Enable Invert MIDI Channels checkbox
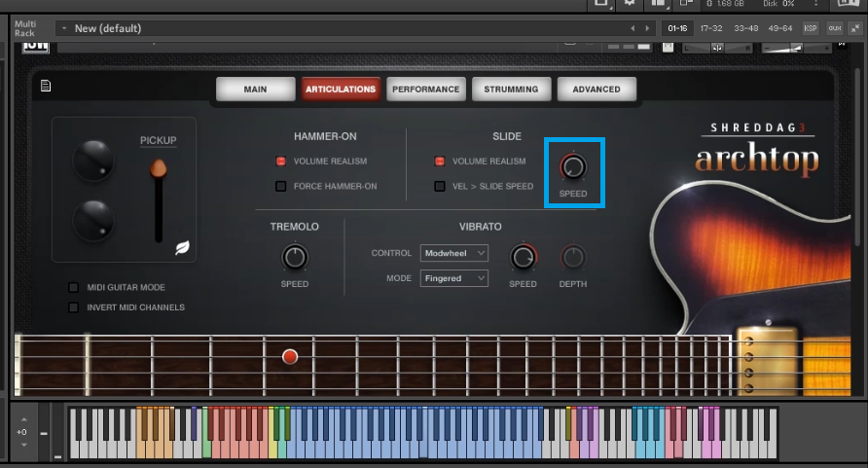868x468 pixels. coord(73,307)
